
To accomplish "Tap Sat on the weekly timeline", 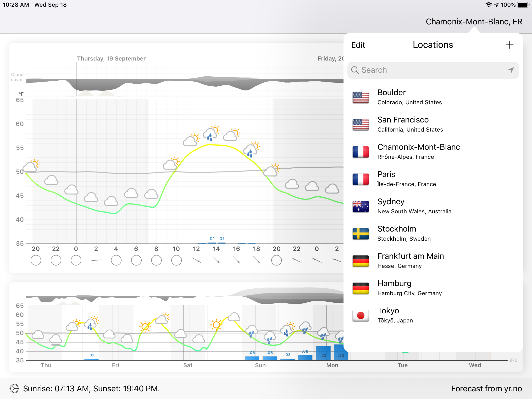I will 188,365.
